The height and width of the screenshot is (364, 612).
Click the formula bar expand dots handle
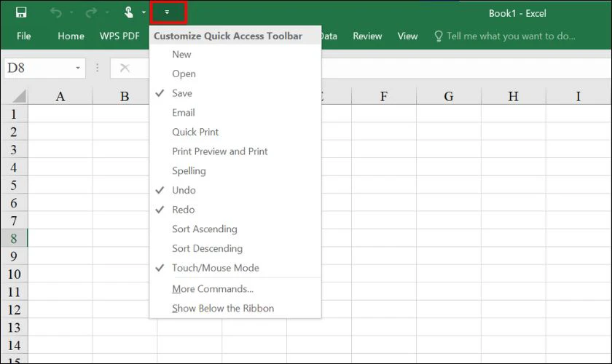pos(97,68)
